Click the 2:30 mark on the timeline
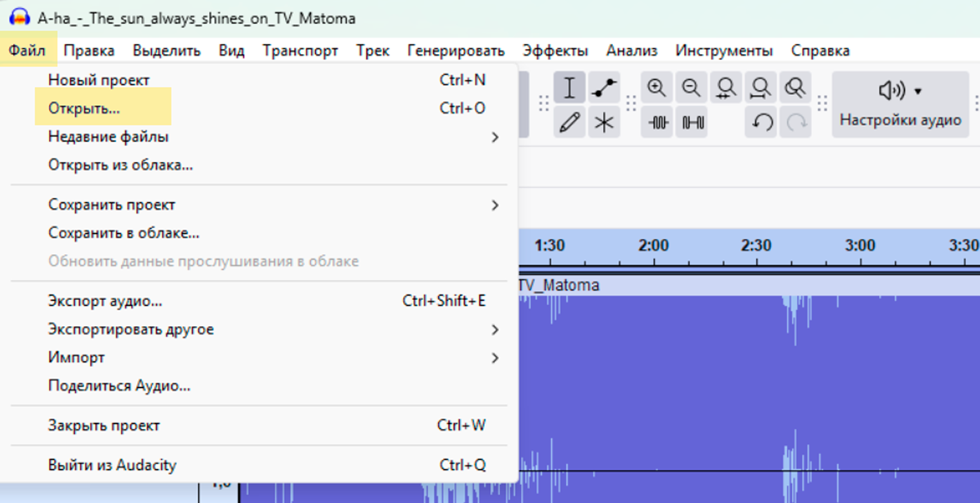The image size is (980, 503). click(x=756, y=246)
